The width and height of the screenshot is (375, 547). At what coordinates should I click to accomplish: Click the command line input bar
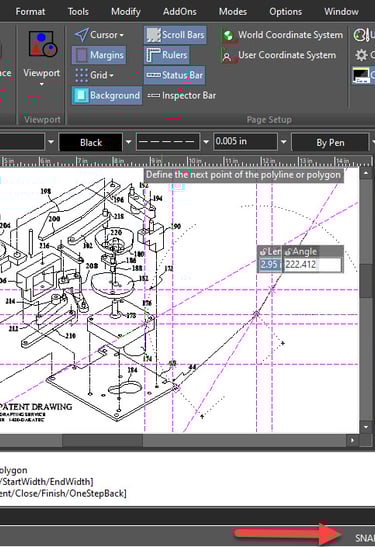click(x=187, y=516)
